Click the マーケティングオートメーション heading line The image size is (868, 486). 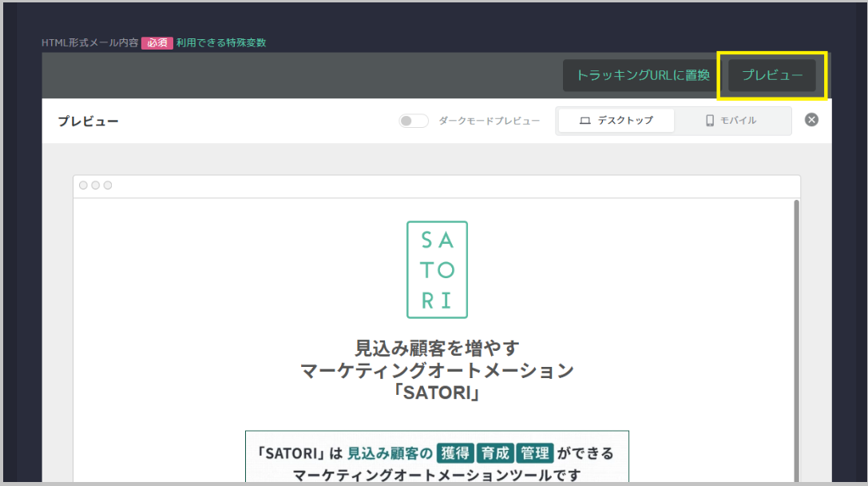click(438, 370)
